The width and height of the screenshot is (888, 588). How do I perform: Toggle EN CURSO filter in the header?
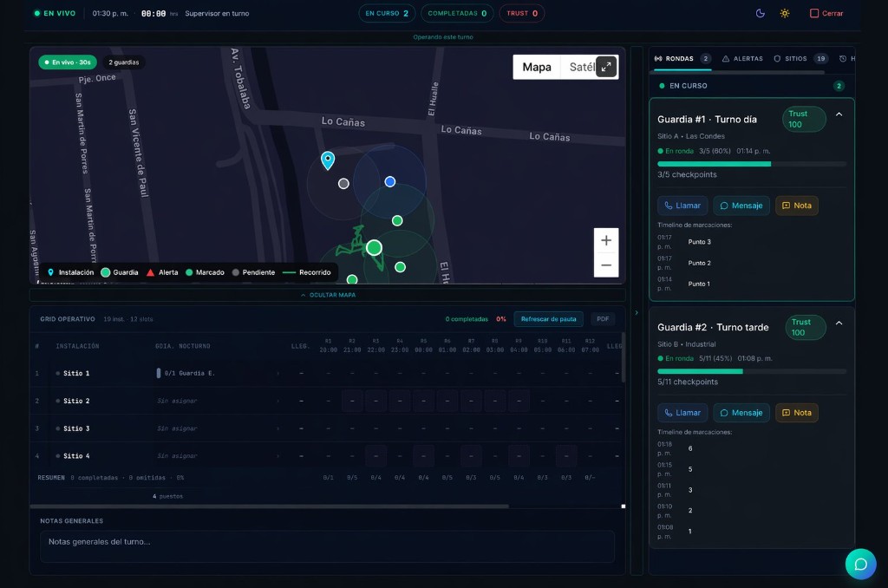(387, 13)
